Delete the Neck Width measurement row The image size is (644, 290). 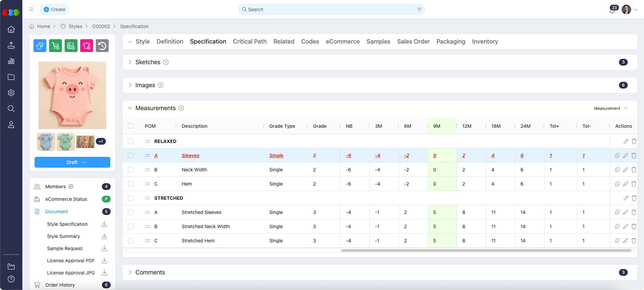634,170
